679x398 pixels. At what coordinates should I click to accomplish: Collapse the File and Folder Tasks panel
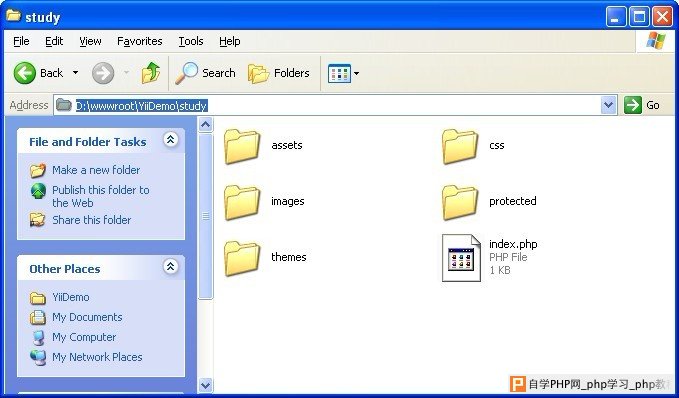171,139
